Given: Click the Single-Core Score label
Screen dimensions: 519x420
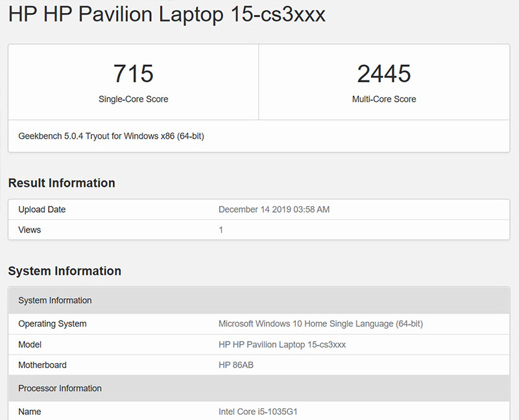Looking at the screenshot, I should [x=134, y=99].
